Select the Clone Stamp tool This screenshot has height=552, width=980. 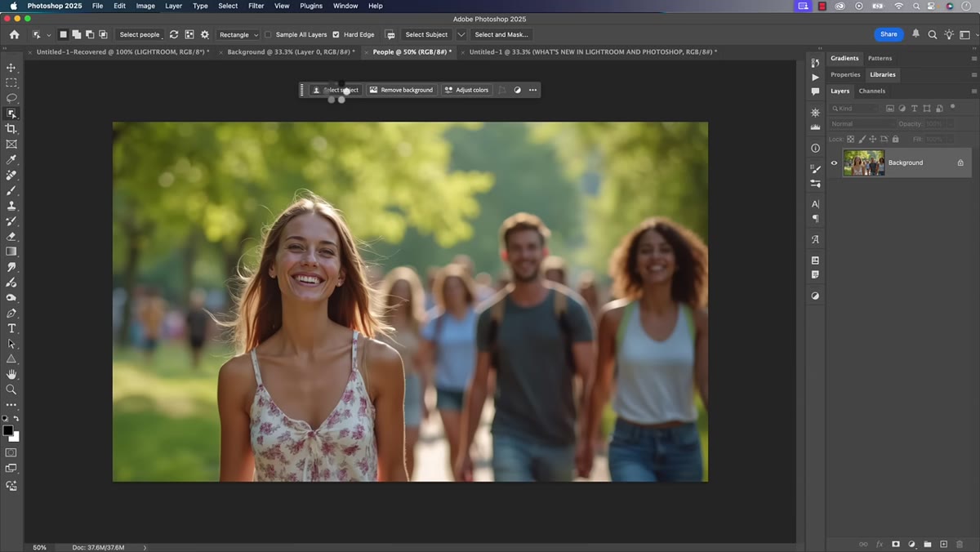click(x=11, y=206)
